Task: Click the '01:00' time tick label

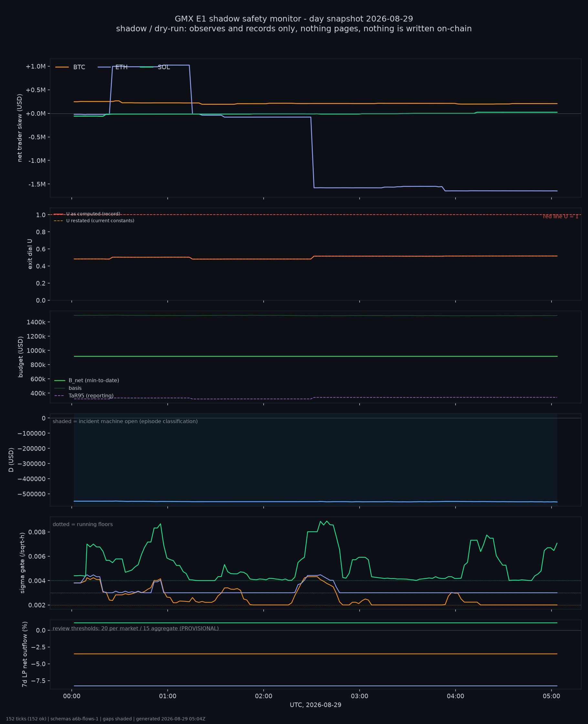Action: click(x=168, y=696)
